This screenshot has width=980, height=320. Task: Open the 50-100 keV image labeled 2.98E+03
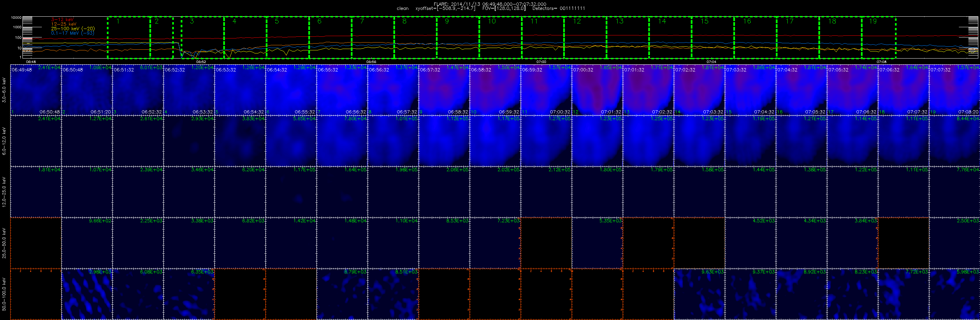pos(87,294)
